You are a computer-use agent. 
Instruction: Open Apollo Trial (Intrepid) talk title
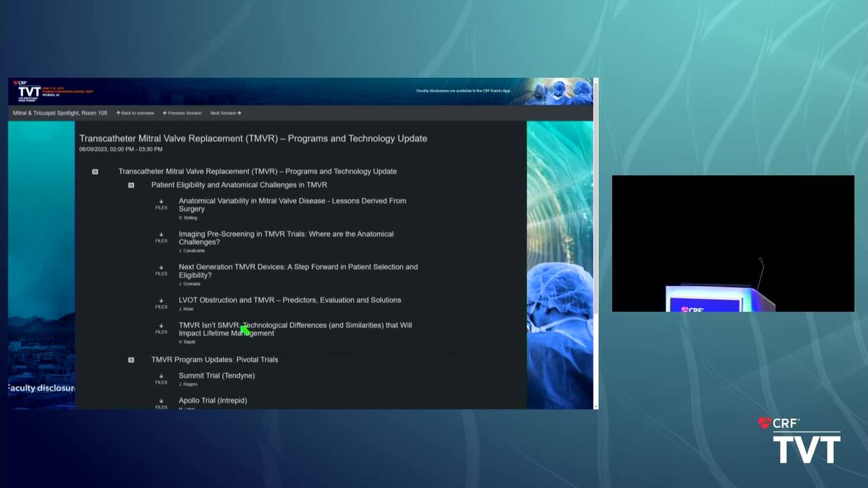click(213, 401)
